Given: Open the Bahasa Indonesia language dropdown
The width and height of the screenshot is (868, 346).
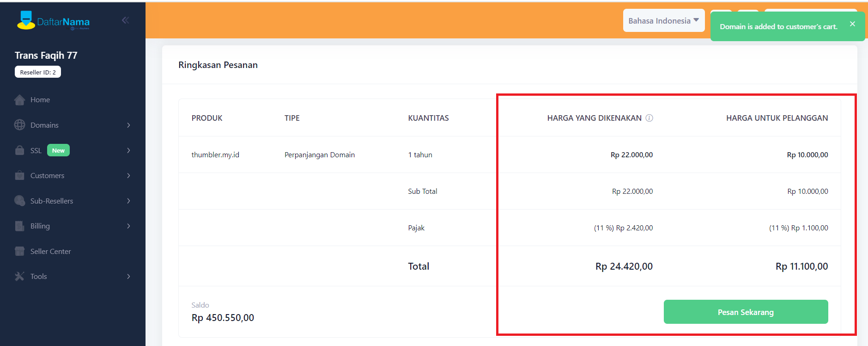Looking at the screenshot, I should tap(663, 21).
